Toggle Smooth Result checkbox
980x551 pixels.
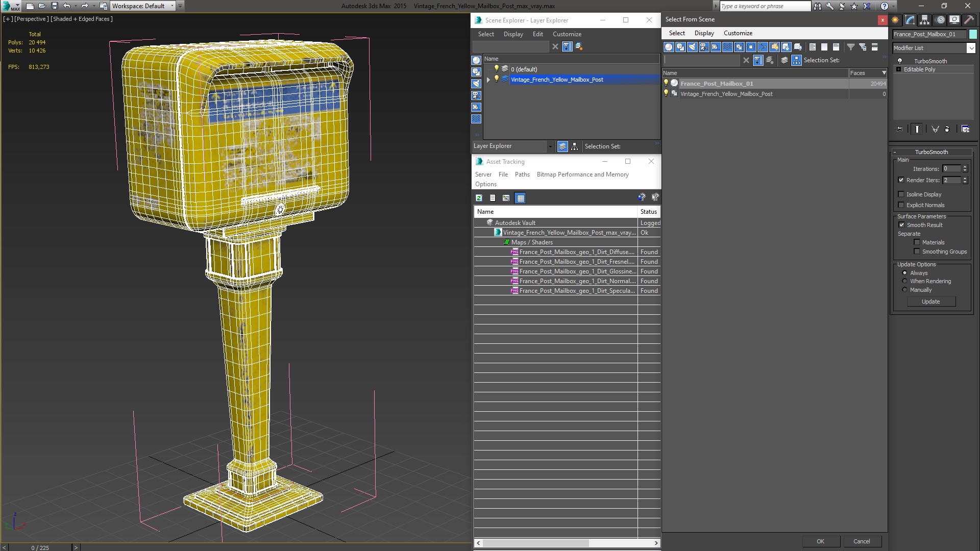coord(901,225)
